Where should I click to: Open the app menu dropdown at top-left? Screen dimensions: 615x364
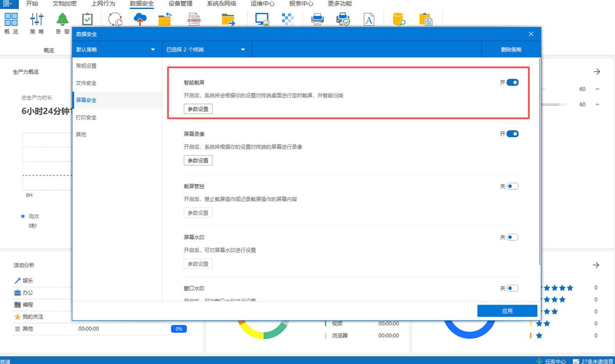point(8,3)
